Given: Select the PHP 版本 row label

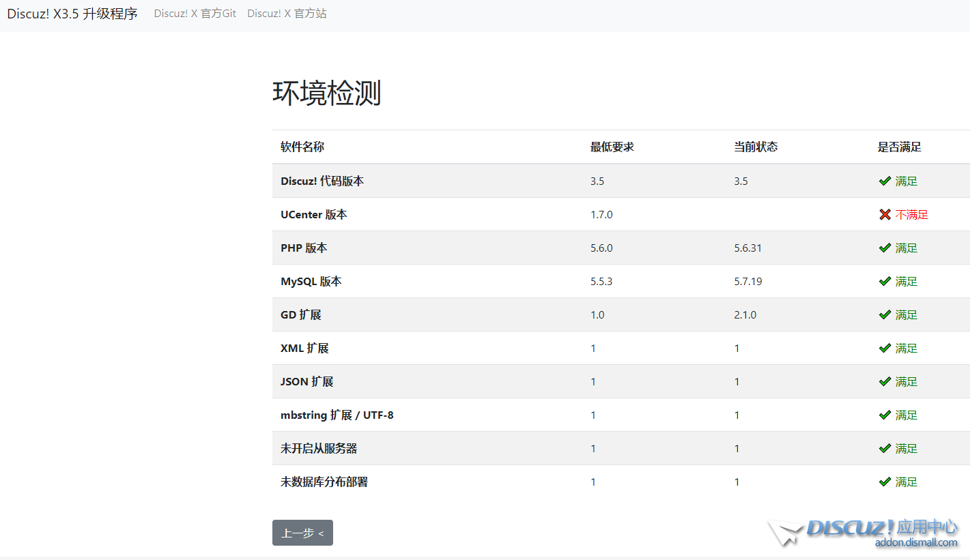Looking at the screenshot, I should pos(304,248).
